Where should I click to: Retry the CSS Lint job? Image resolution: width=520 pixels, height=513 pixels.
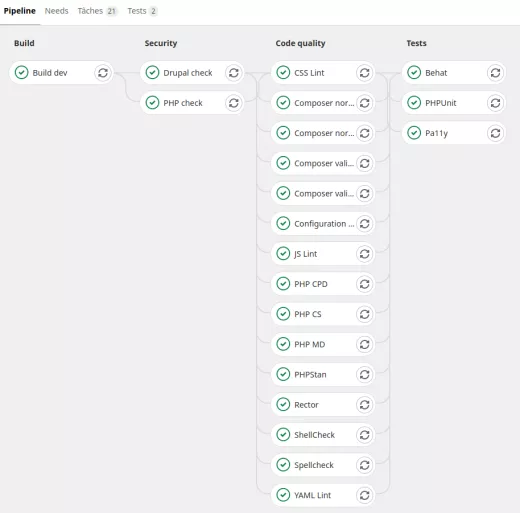365,73
